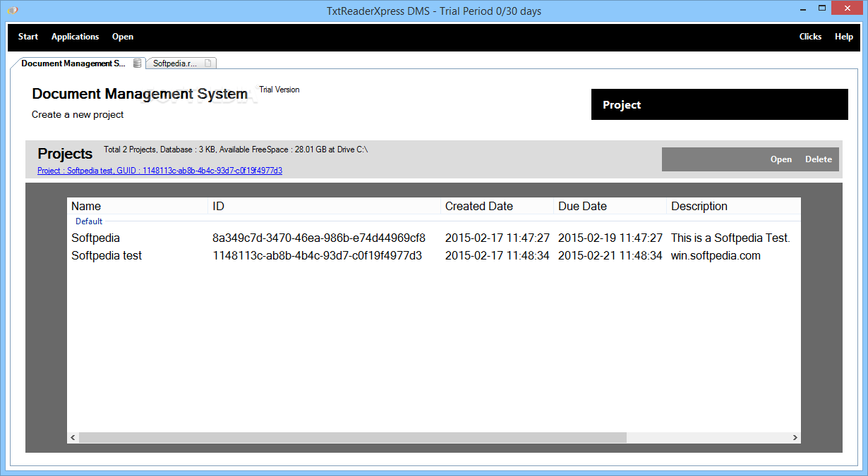Click the Trial Version label
The image size is (868, 476).
[x=279, y=90]
